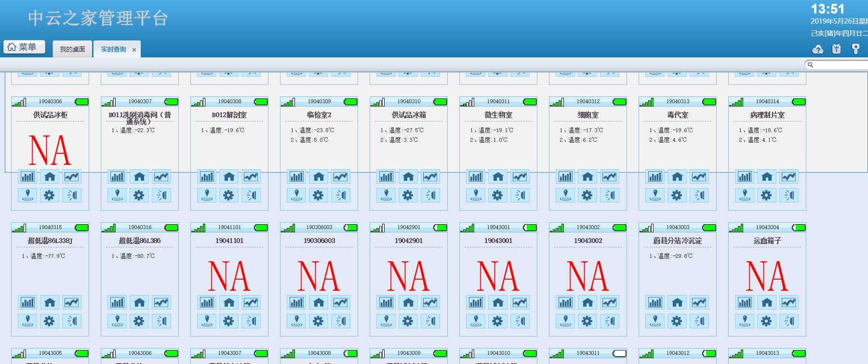
Task: Open trend chart on device 19040312
Action: click(610, 177)
